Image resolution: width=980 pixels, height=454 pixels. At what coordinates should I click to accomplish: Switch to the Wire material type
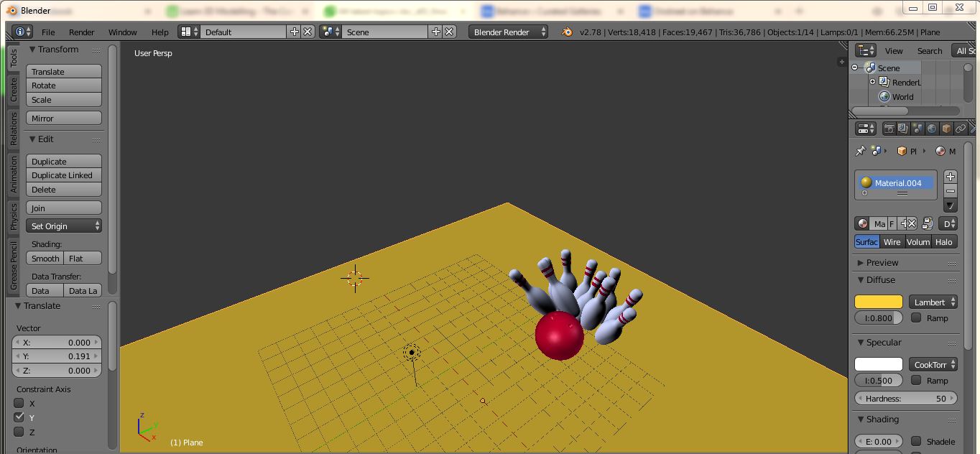coord(892,242)
